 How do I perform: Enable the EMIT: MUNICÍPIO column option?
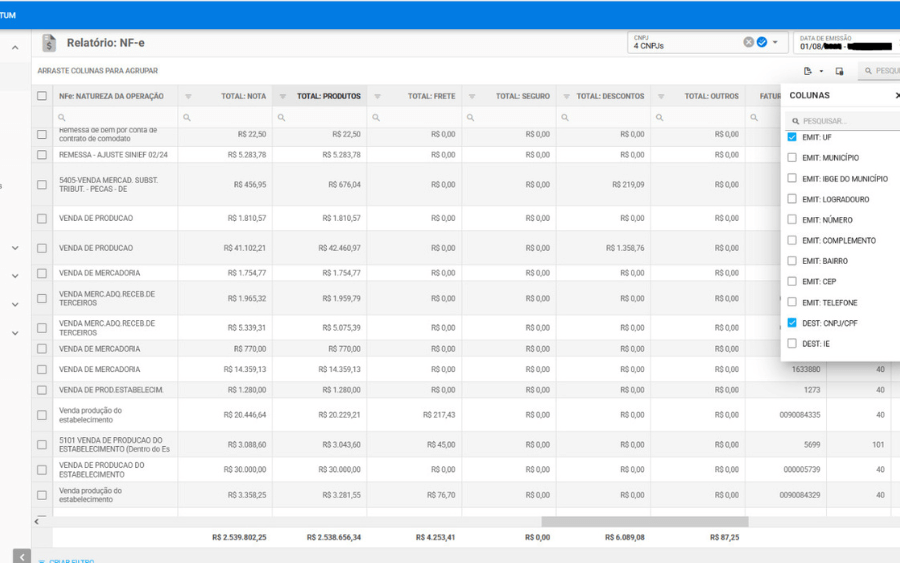click(x=792, y=158)
